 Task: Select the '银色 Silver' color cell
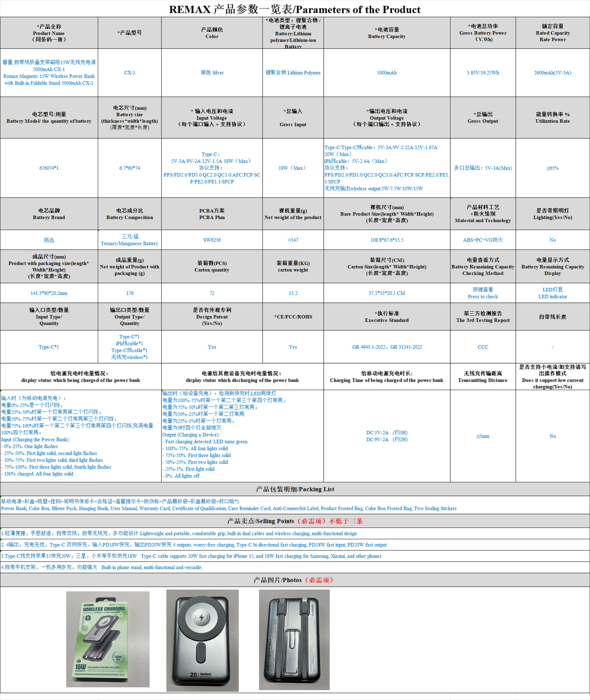click(212, 73)
